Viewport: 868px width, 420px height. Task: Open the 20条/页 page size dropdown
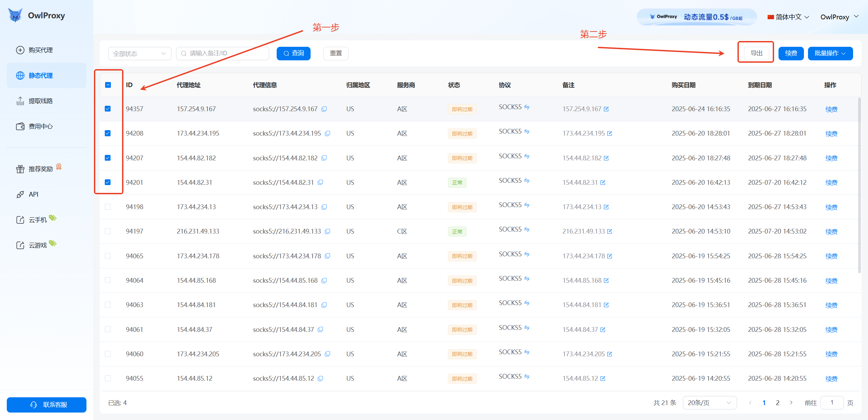coord(709,403)
